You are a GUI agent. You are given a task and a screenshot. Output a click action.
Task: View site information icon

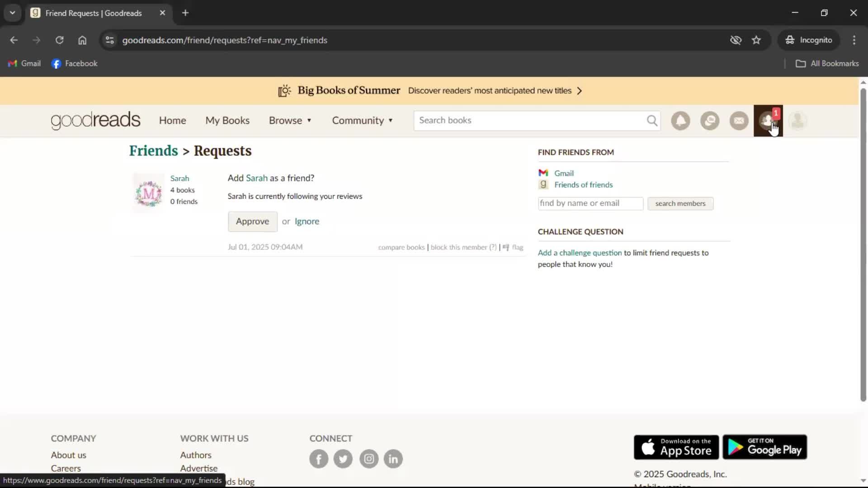pyautogui.click(x=109, y=40)
